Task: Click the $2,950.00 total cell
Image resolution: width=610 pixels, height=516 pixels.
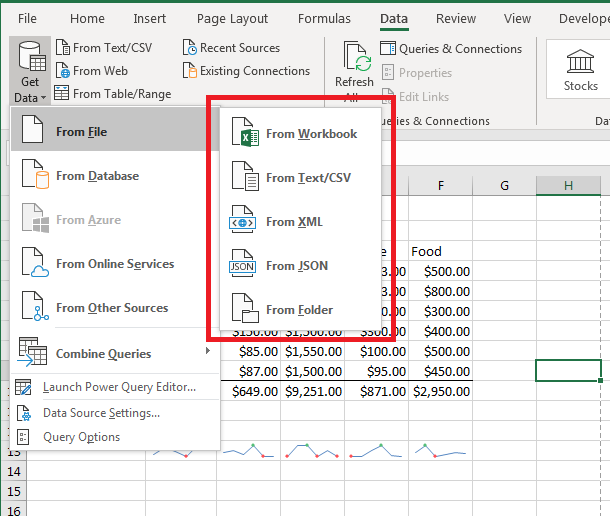Action: click(x=441, y=391)
